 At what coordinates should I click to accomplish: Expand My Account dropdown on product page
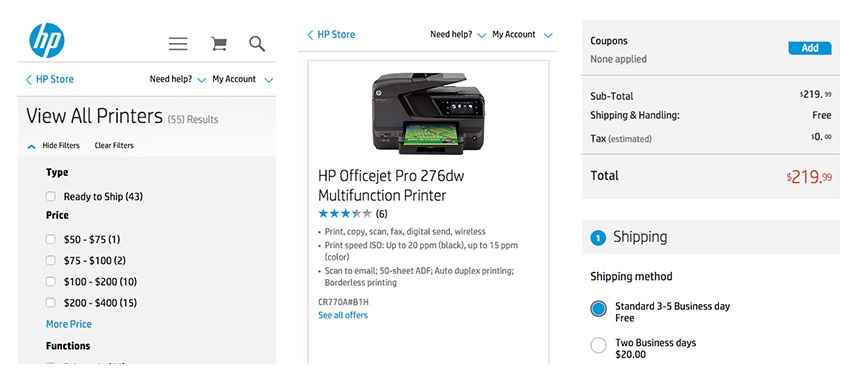(x=548, y=35)
